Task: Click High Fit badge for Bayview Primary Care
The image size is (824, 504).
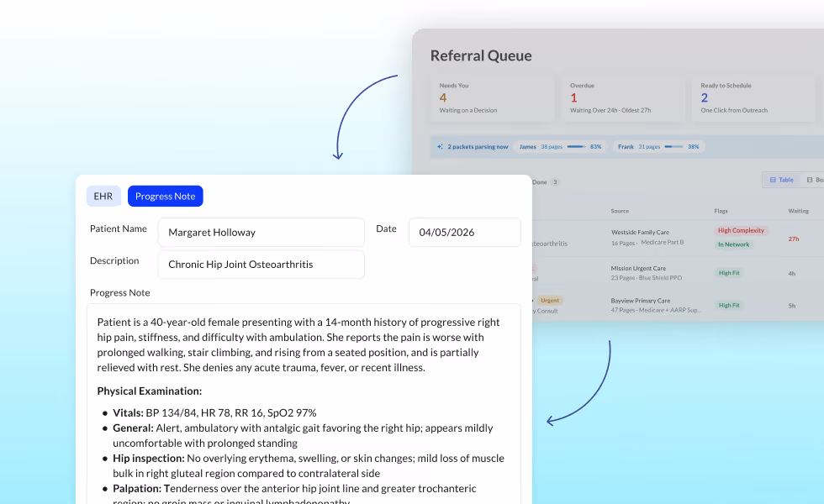Action: 729,305
